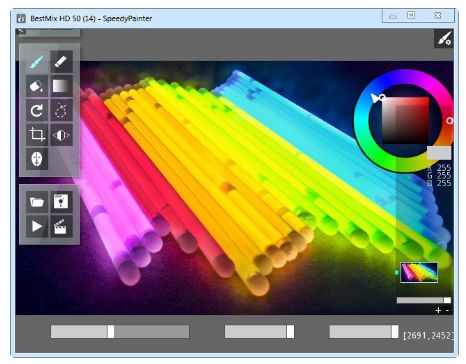Minimize the SpeedyPainter window

coord(393,16)
